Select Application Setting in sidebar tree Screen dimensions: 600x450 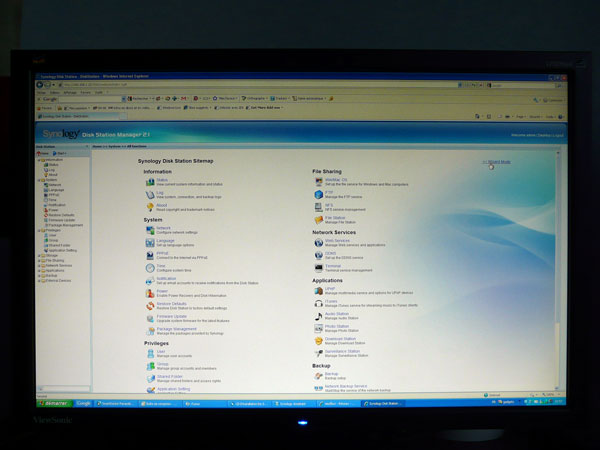pyautogui.click(x=63, y=250)
